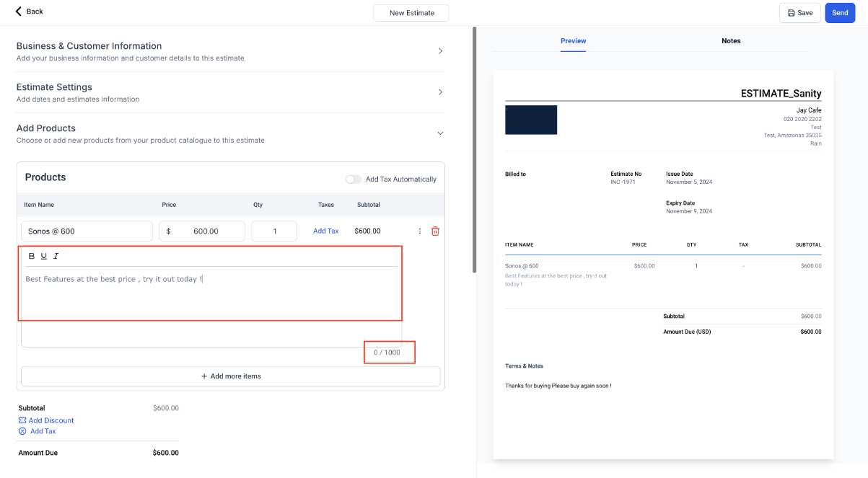Click the Add Discount link

point(51,420)
